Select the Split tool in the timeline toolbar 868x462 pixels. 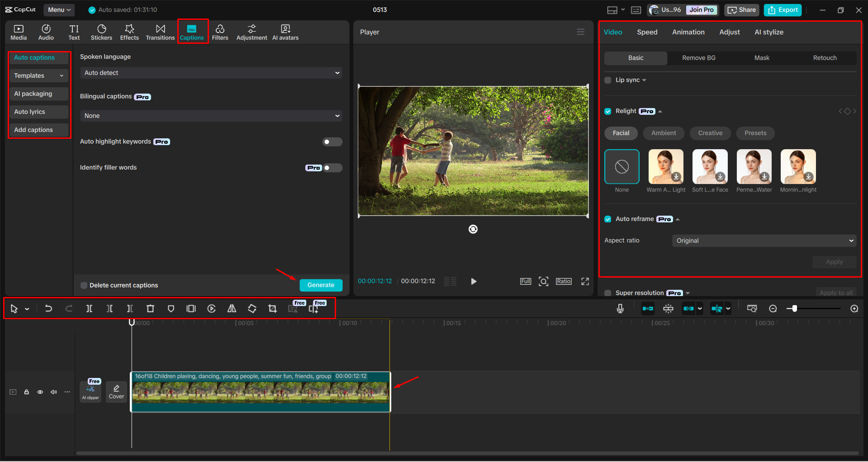coord(89,308)
